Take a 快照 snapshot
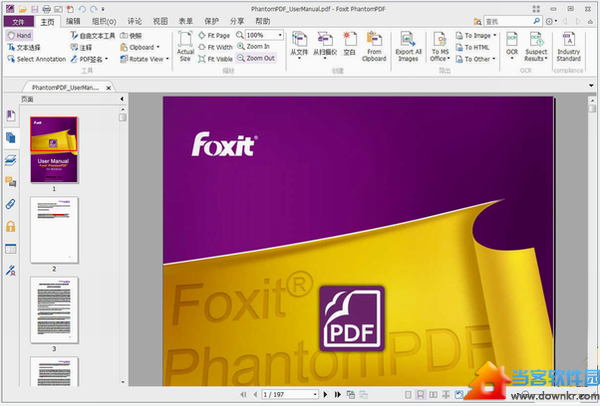The width and height of the screenshot is (600, 406). point(131,36)
